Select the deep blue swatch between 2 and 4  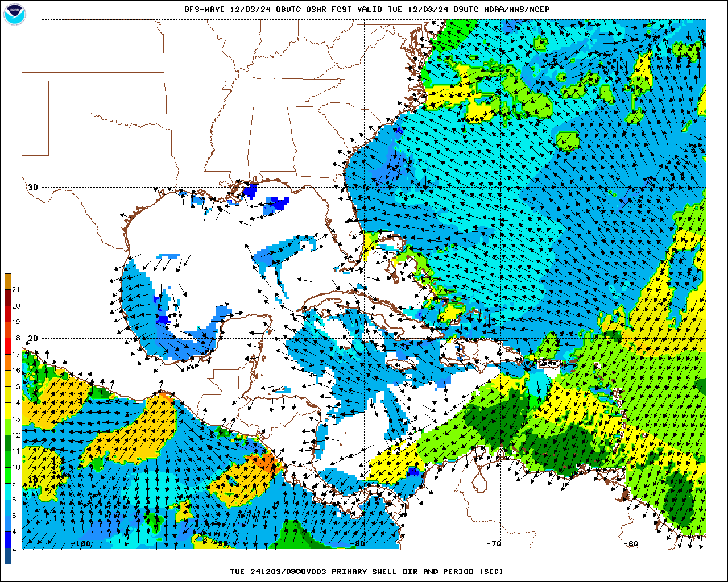(8, 541)
